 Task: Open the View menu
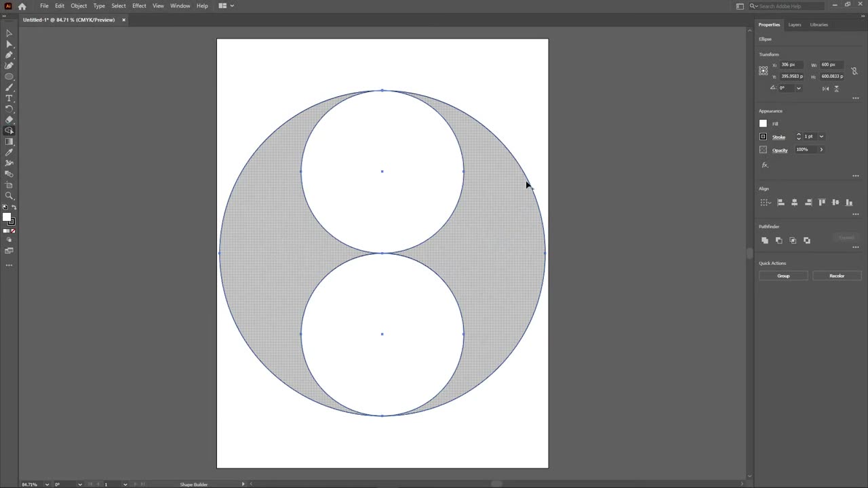(158, 6)
